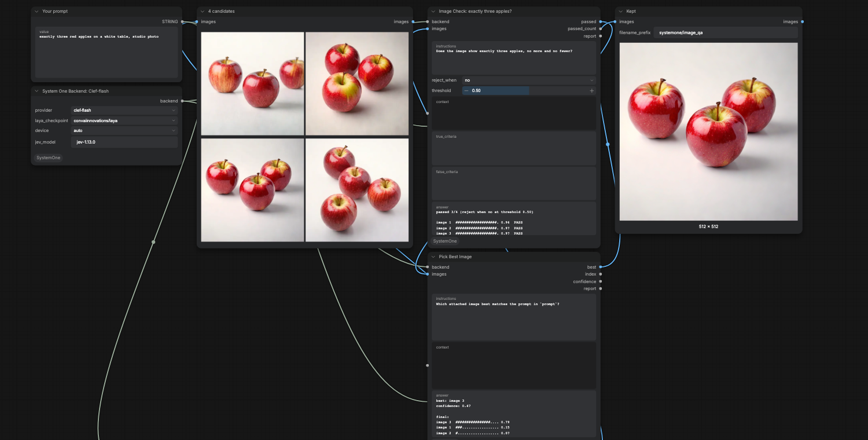Click the false_criteria text box
The height and width of the screenshot is (440, 868).
click(514, 184)
